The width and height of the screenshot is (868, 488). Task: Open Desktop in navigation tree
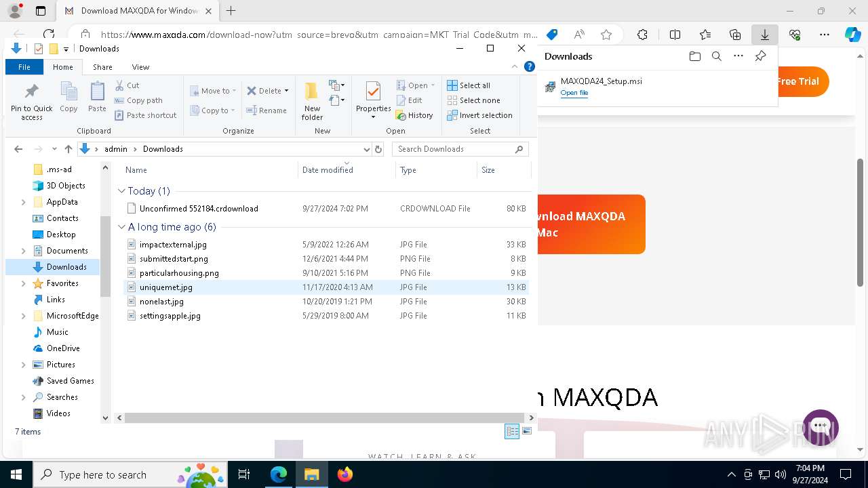[60, 235]
